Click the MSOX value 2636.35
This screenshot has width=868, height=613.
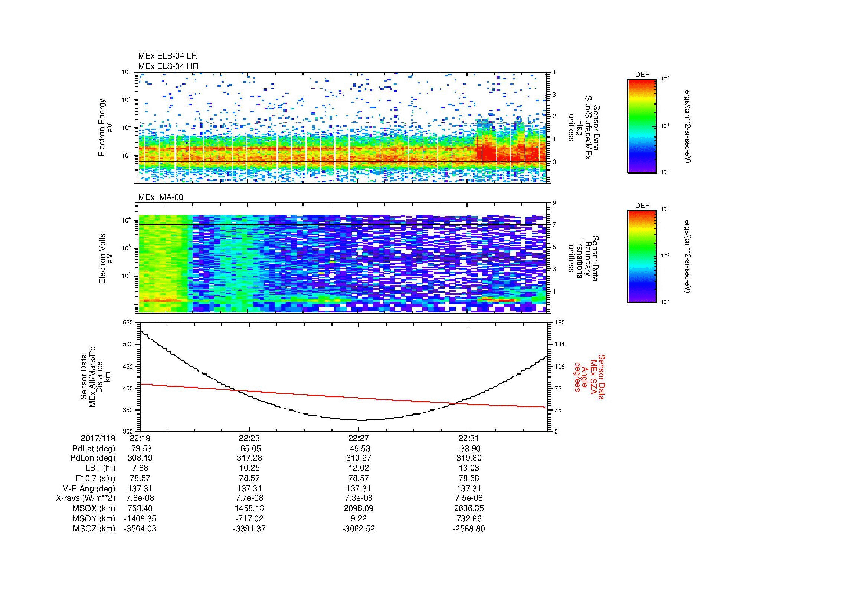tap(469, 508)
